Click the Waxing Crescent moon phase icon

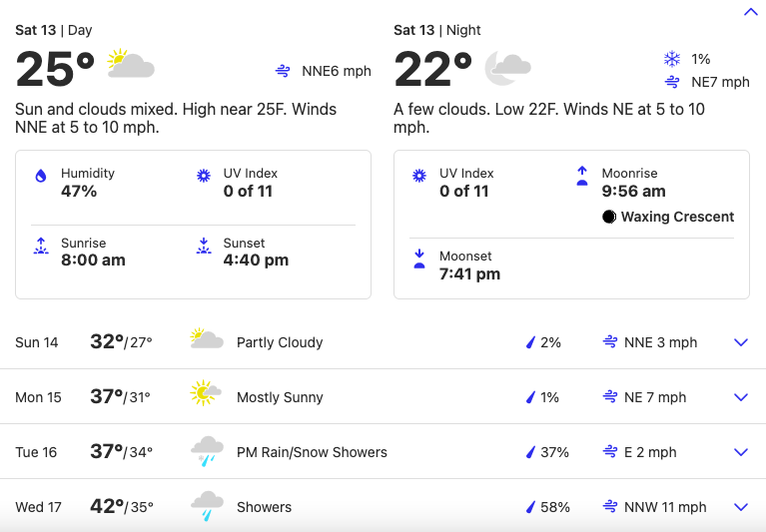(x=608, y=217)
